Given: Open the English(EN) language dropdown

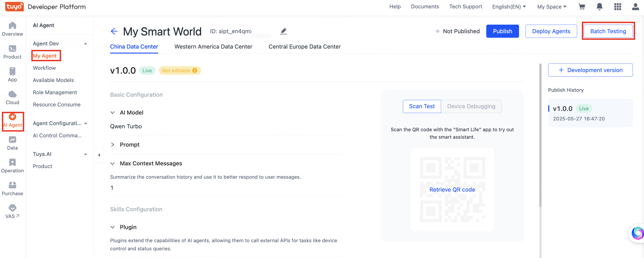Looking at the screenshot, I should (x=509, y=7).
